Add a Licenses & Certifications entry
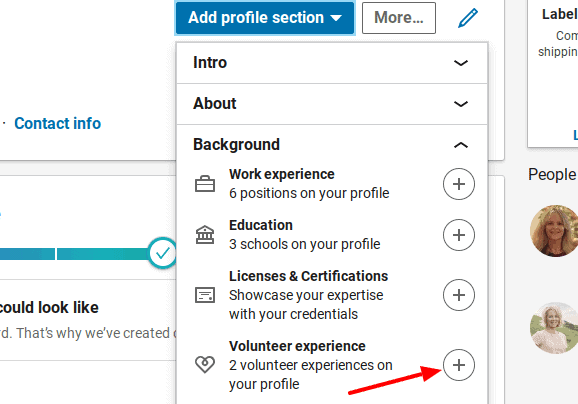The image size is (578, 404). (459, 295)
